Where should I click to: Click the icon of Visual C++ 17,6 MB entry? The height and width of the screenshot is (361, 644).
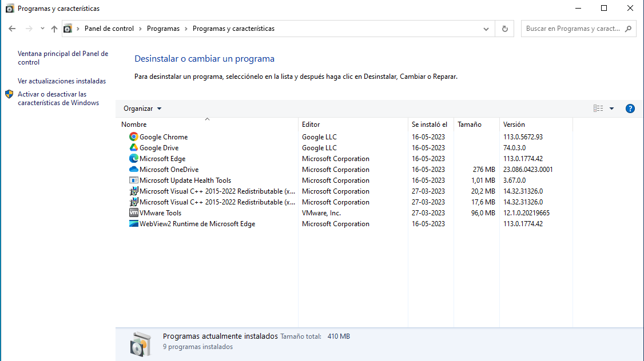[133, 202]
